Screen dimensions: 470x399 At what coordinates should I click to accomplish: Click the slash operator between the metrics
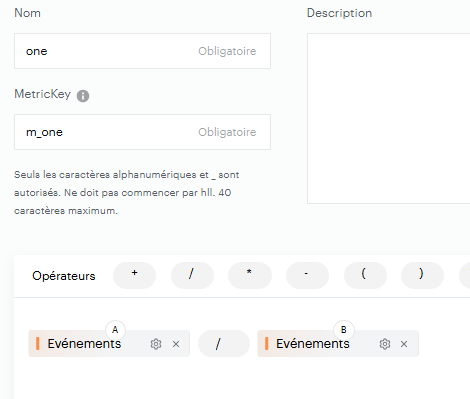pyautogui.click(x=224, y=343)
